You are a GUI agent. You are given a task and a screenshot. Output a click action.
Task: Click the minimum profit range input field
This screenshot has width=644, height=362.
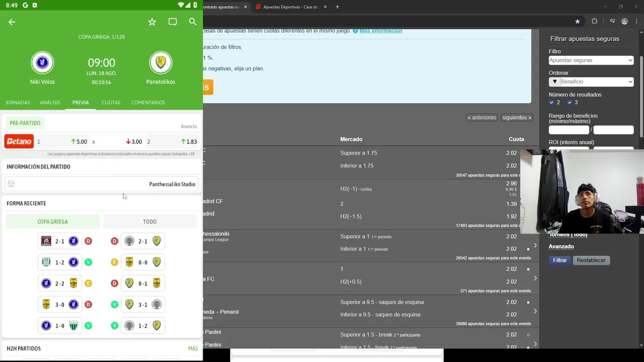pyautogui.click(x=569, y=130)
